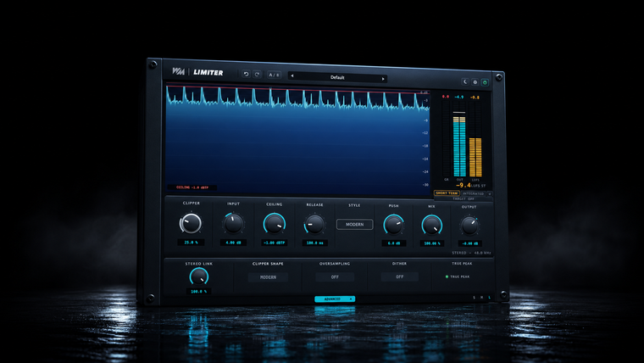Open the Default preset name menu
This screenshot has width=644, height=363.
click(337, 77)
